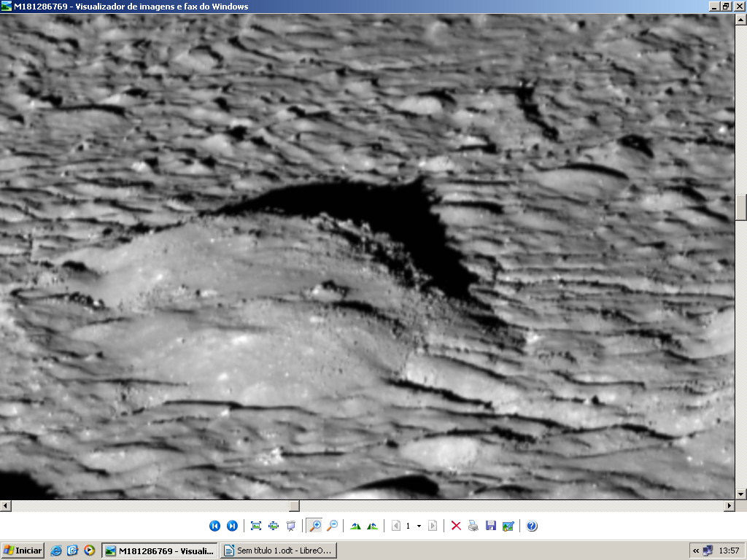Go to the previous image
The width and height of the screenshot is (747, 560).
click(x=214, y=526)
